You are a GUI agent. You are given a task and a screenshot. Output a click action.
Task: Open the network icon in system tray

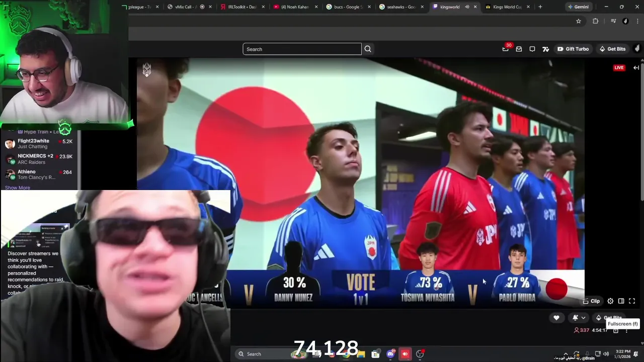coord(598,354)
